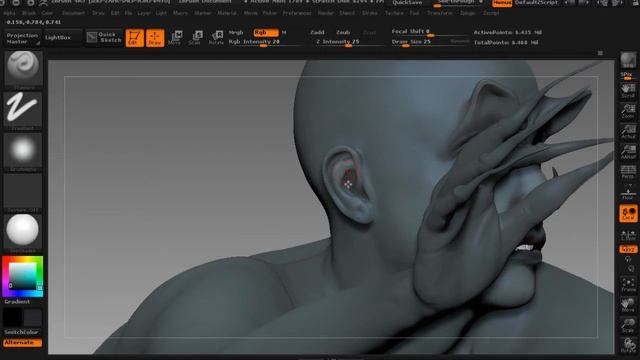Click the Scroll document icon in right shelf

pos(628,91)
